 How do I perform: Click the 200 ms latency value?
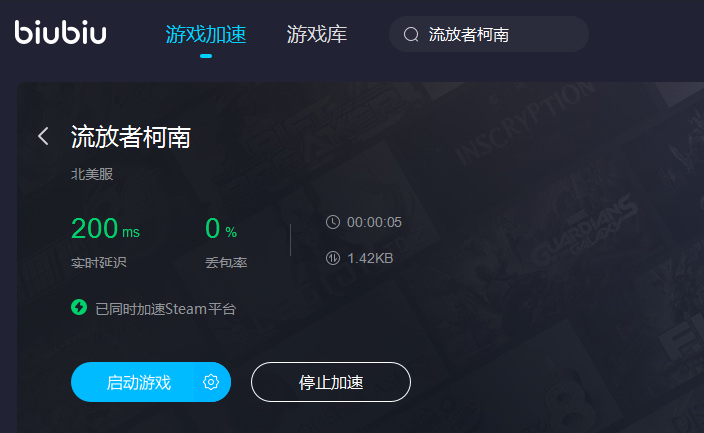[106, 228]
